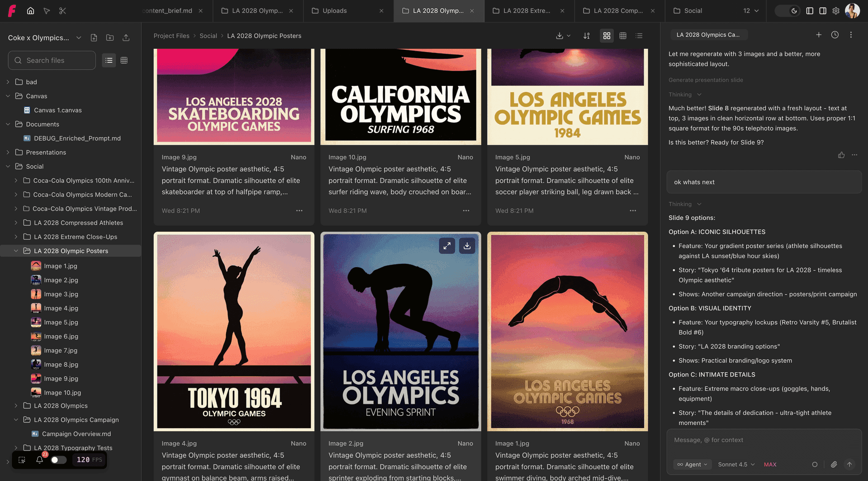Open the Sonnet 4.5 model selector
Image resolution: width=868 pixels, height=481 pixels.
[x=736, y=464]
